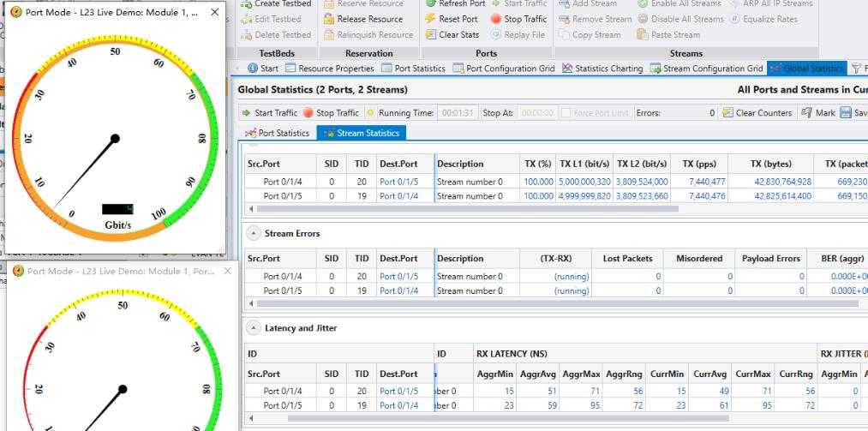
Task: Click the Port 0/1/5 link in the Stream Errors table
Action: [398, 276]
